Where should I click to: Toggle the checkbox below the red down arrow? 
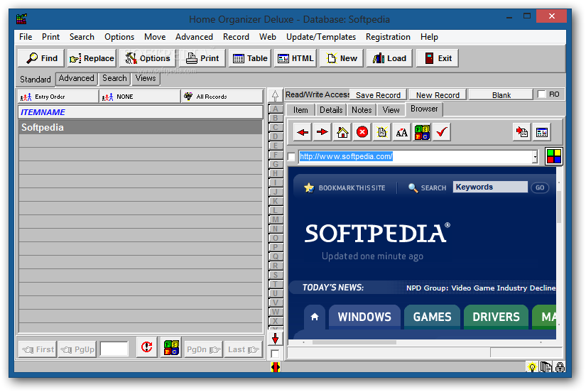[x=275, y=354]
